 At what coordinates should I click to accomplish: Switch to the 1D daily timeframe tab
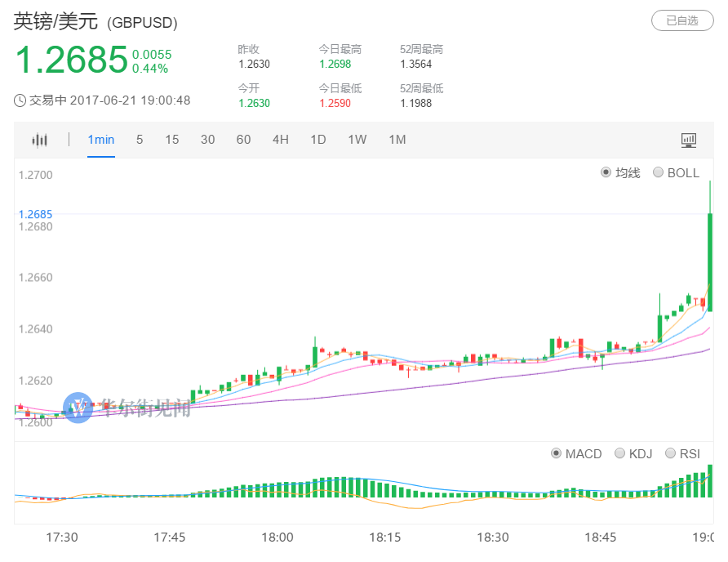[x=318, y=140]
